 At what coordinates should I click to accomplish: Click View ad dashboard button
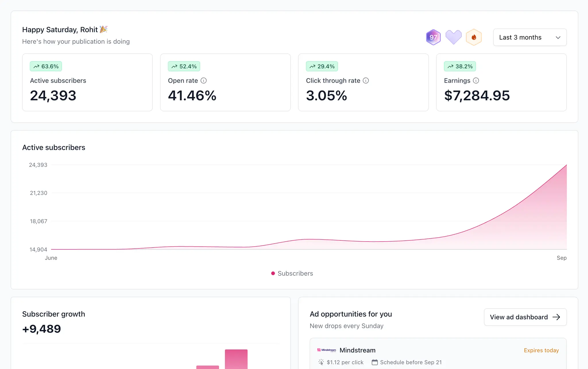519,317
